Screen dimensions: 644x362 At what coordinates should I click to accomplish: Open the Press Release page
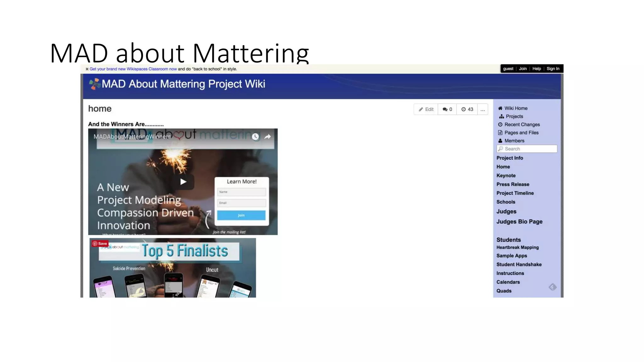(513, 184)
